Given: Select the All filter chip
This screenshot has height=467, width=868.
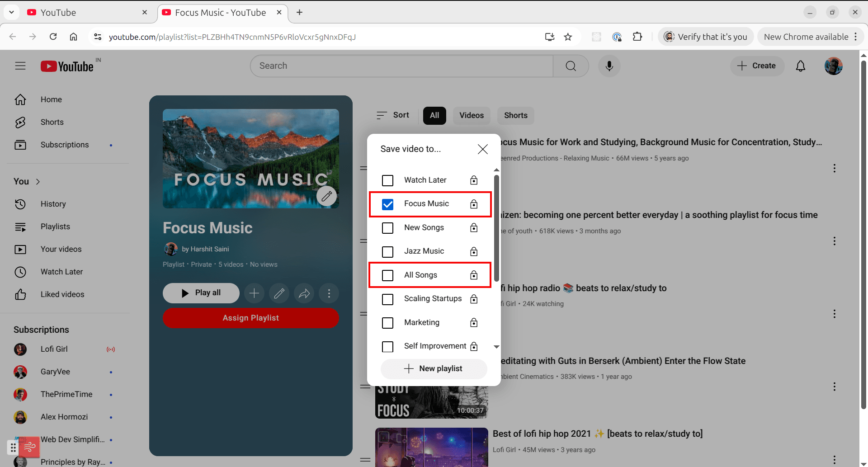Looking at the screenshot, I should click(x=434, y=115).
